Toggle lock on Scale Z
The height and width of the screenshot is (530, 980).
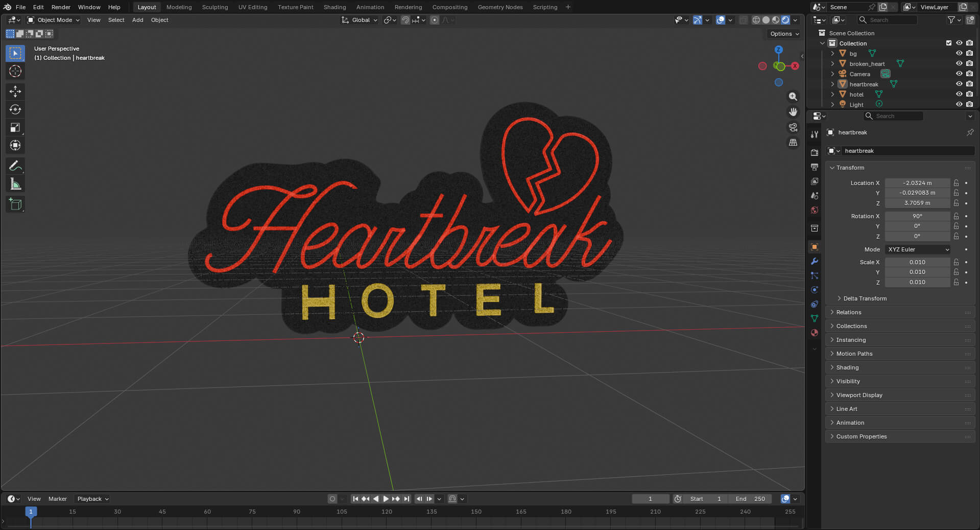956,282
